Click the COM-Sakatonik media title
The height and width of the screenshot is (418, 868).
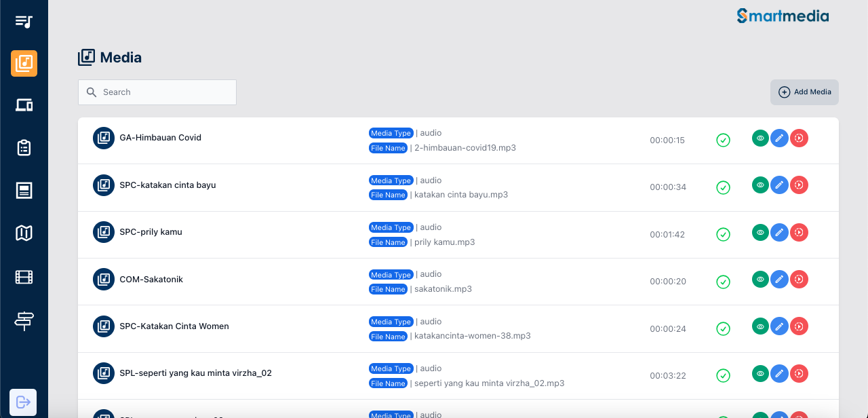(x=151, y=279)
